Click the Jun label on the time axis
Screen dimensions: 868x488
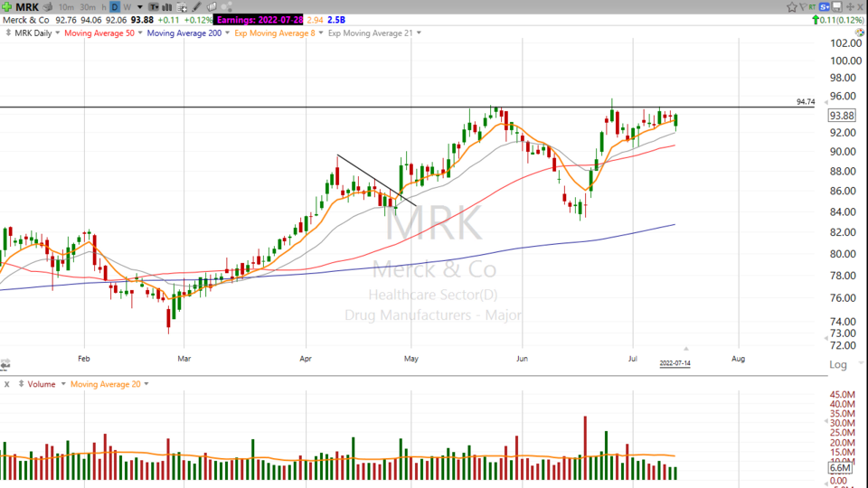(x=522, y=359)
